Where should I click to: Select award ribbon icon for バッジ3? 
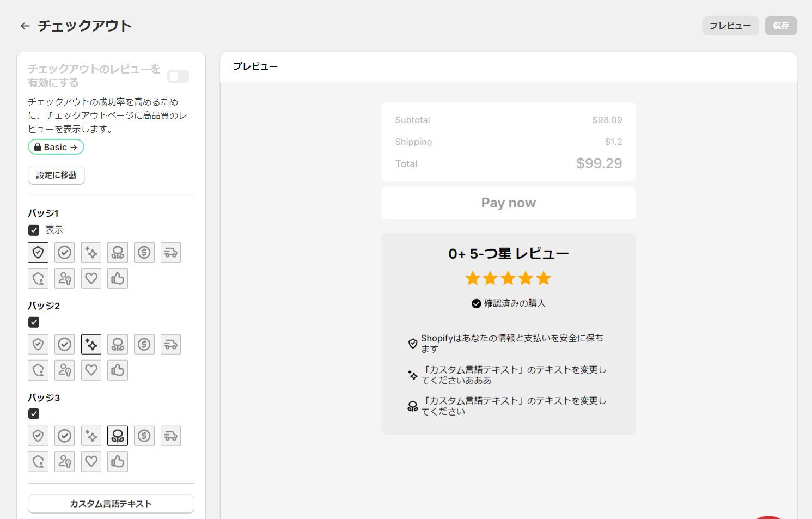tap(118, 436)
